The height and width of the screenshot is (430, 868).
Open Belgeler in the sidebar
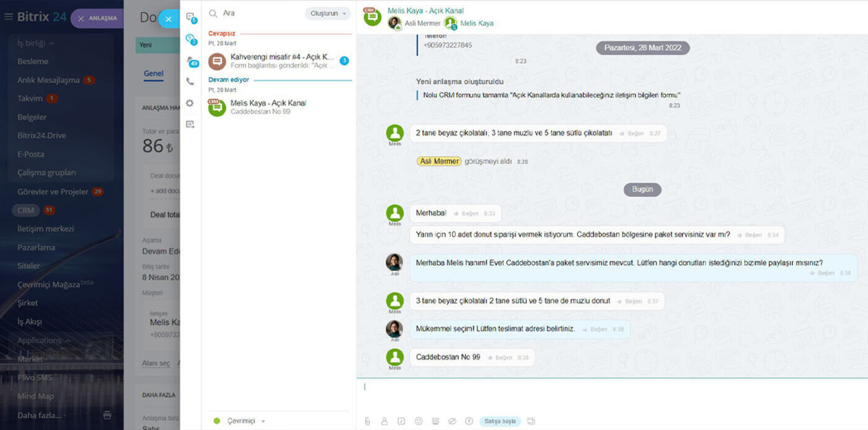[32, 117]
